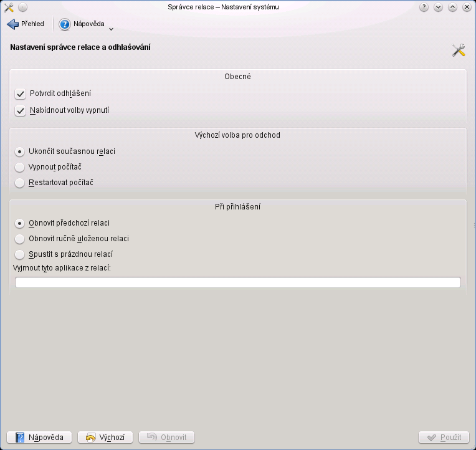Minimize the window with the down-chevron button
Screen dimensions: 476x450
(438, 7)
